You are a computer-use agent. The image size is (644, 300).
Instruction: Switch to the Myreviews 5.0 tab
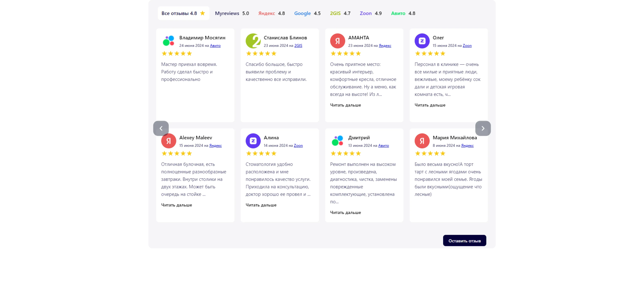tap(232, 13)
